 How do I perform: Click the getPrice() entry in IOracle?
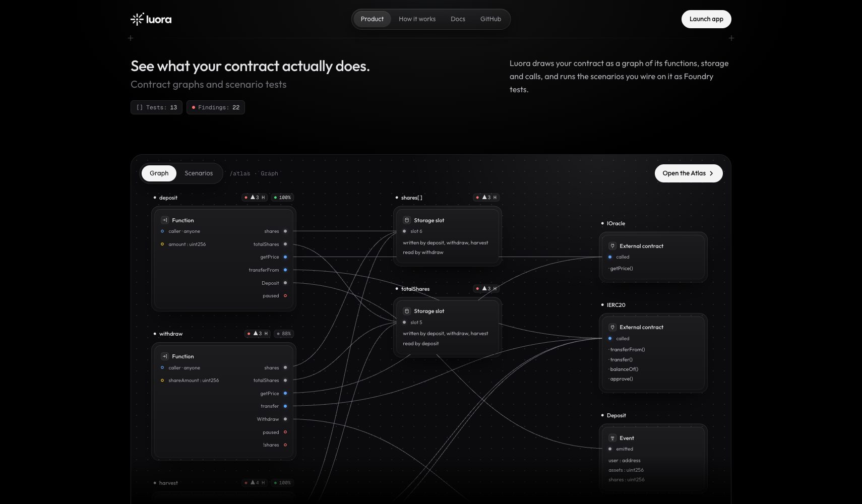tap(621, 269)
